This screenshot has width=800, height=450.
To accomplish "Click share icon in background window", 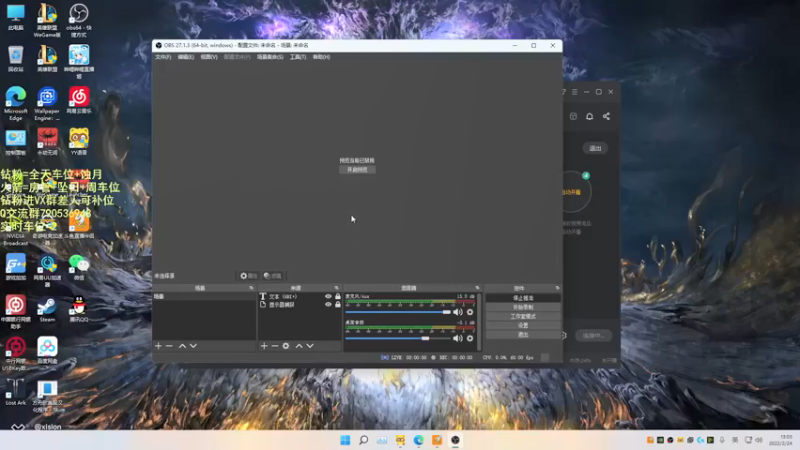I will (606, 116).
